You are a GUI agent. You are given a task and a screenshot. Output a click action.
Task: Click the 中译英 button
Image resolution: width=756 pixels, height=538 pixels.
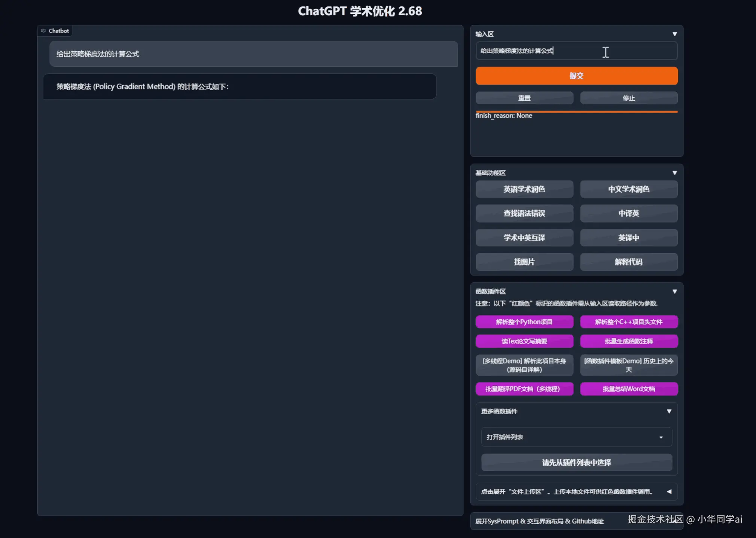pos(629,213)
